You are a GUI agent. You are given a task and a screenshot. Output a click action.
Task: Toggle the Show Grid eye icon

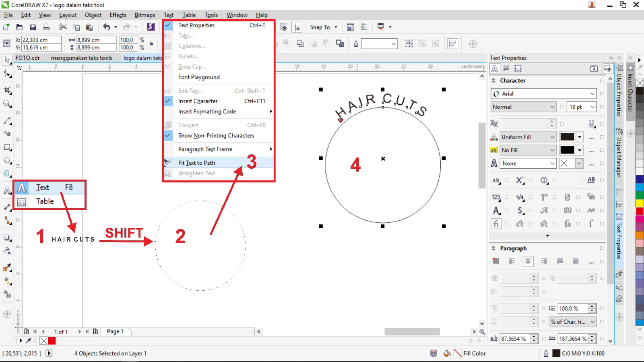pos(283,27)
